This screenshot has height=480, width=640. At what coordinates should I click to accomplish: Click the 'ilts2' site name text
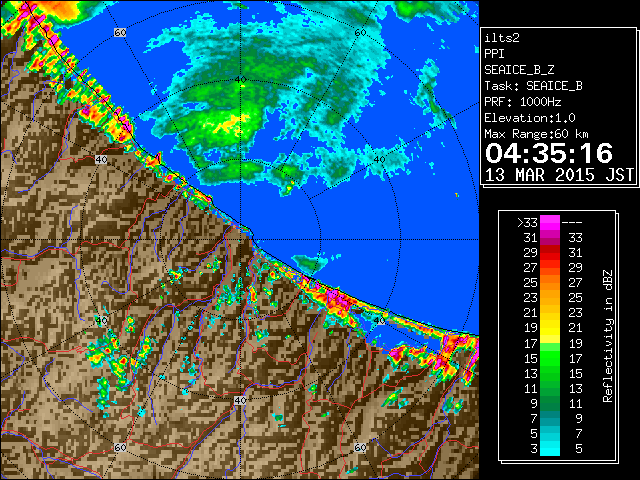502,38
